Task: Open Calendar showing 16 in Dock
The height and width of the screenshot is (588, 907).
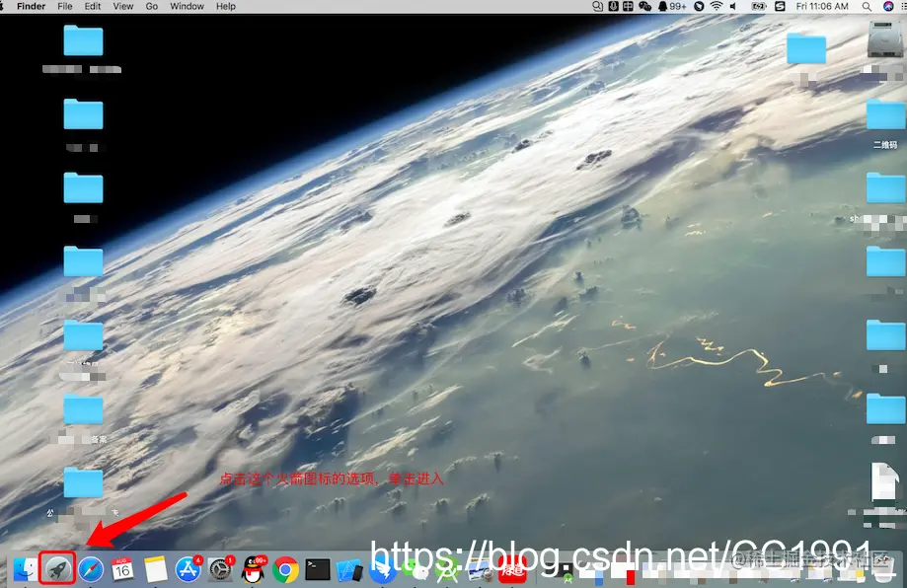Action: pyautogui.click(x=122, y=569)
